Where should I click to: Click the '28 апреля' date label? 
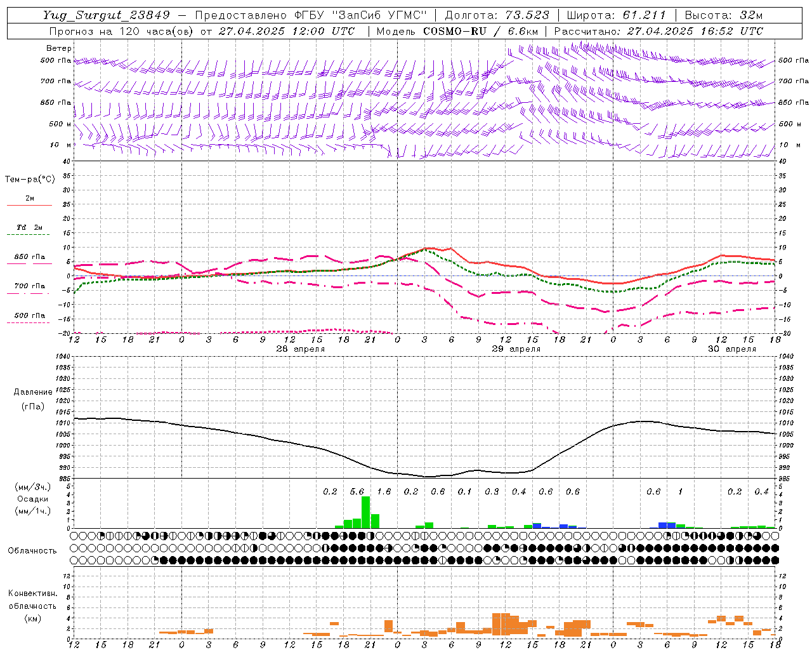[301, 349]
